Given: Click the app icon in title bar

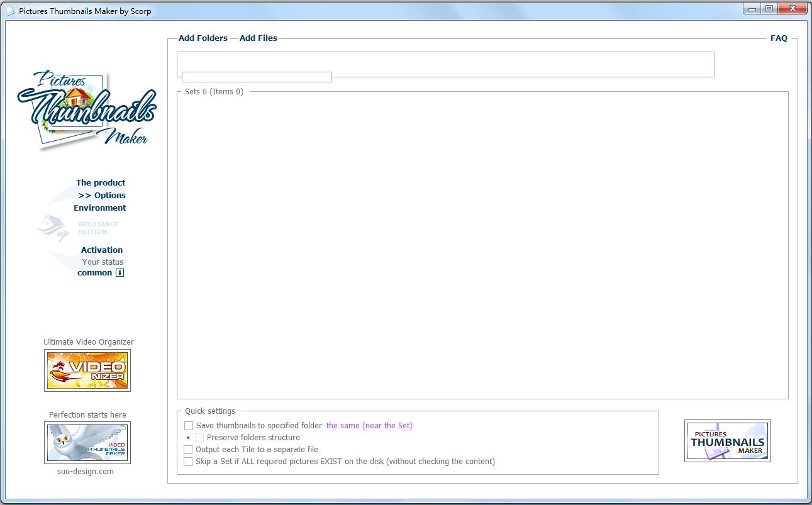Looking at the screenshot, I should pos(10,11).
